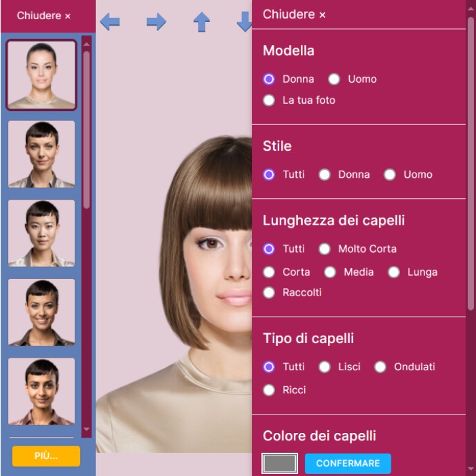Viewport: 476px width, 476px height.
Task: Open the gray hair color swatch
Action: tap(280, 463)
